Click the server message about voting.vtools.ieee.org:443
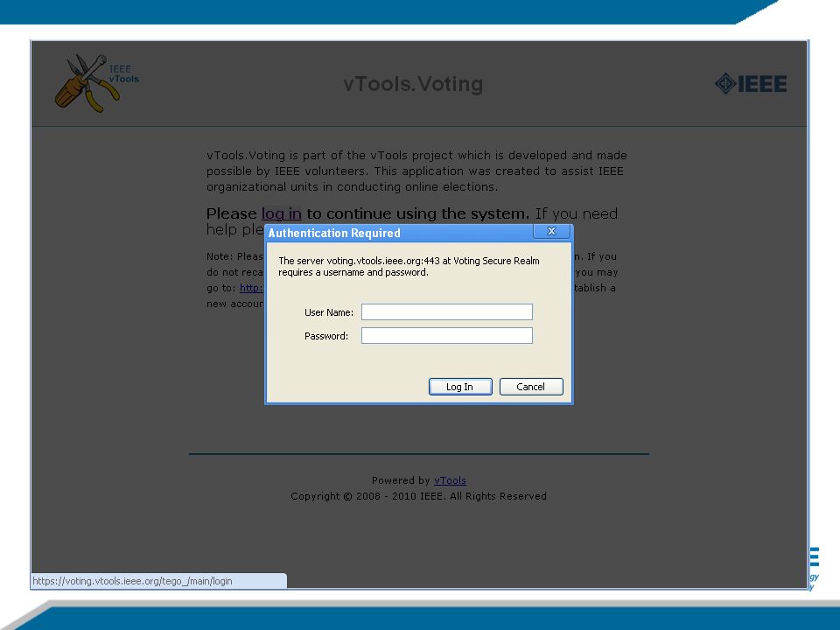The image size is (840, 630). [409, 266]
